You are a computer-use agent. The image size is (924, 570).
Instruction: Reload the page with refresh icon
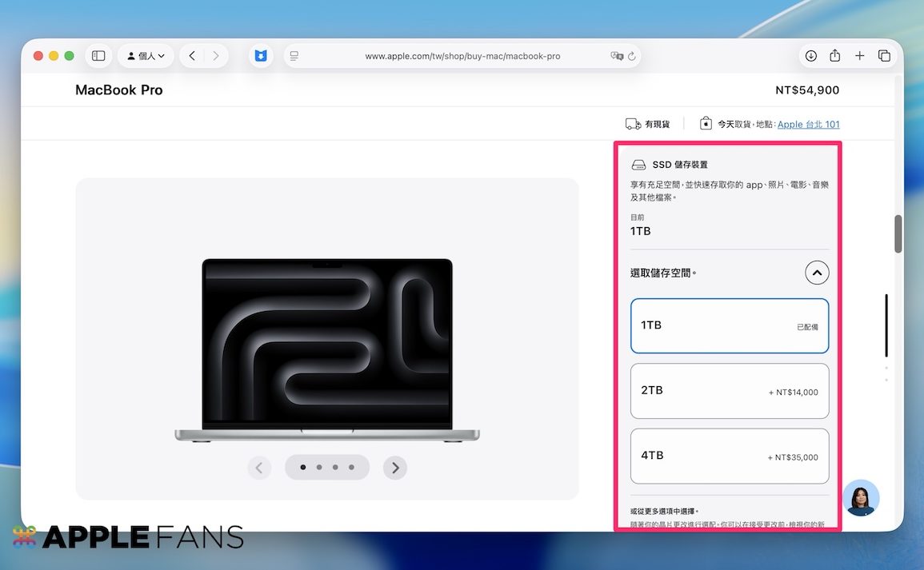tap(632, 56)
